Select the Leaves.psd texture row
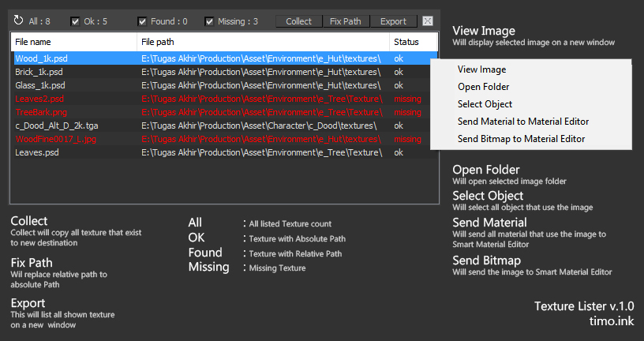This screenshot has height=341, width=644. pyautogui.click(x=36, y=152)
